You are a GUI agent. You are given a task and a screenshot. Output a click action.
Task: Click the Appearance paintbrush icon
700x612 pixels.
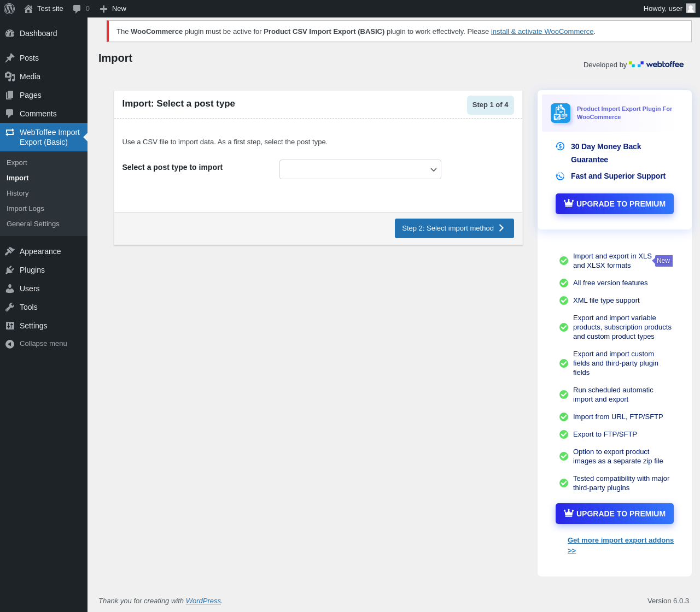click(x=10, y=251)
